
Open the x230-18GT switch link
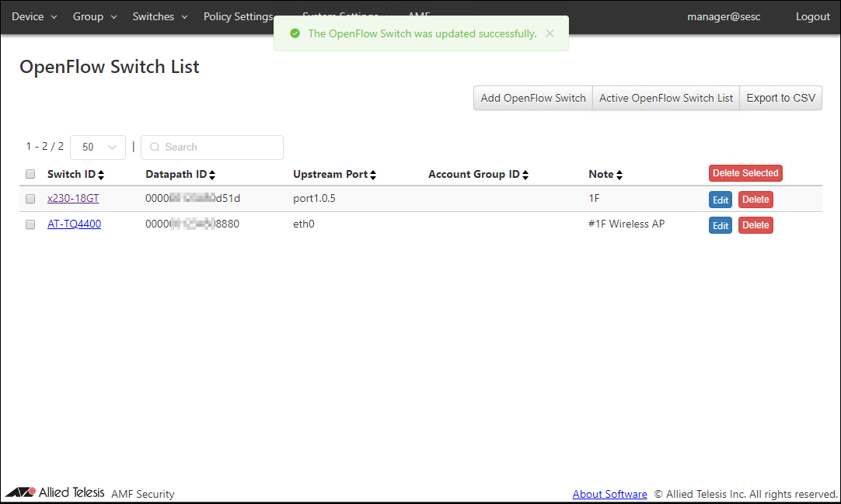73,199
